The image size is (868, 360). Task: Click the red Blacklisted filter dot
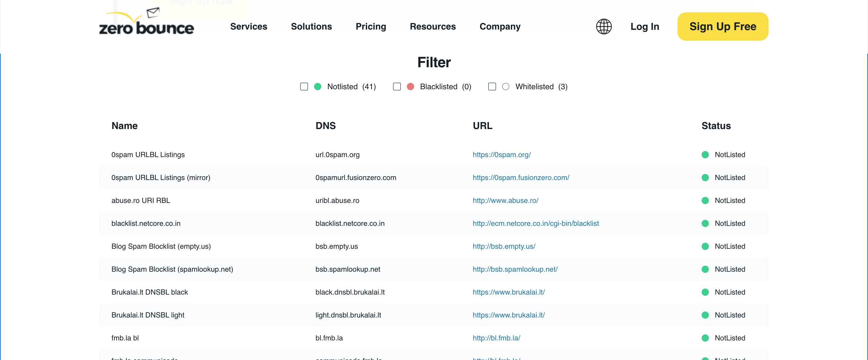[410, 87]
